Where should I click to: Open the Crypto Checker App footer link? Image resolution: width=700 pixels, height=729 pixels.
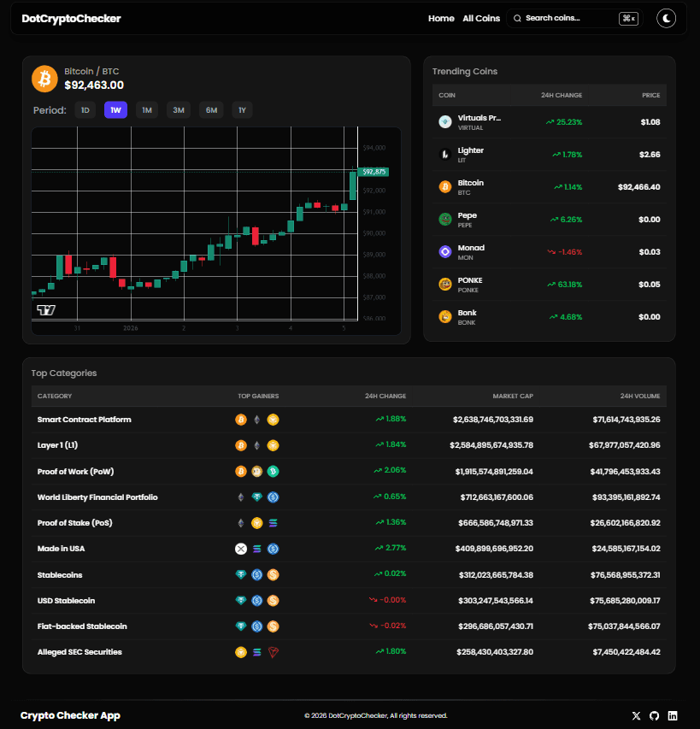coord(70,715)
